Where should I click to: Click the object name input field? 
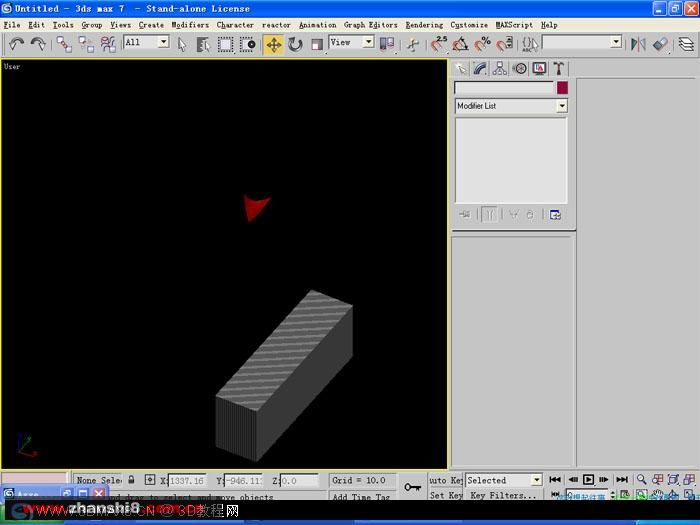pos(504,88)
